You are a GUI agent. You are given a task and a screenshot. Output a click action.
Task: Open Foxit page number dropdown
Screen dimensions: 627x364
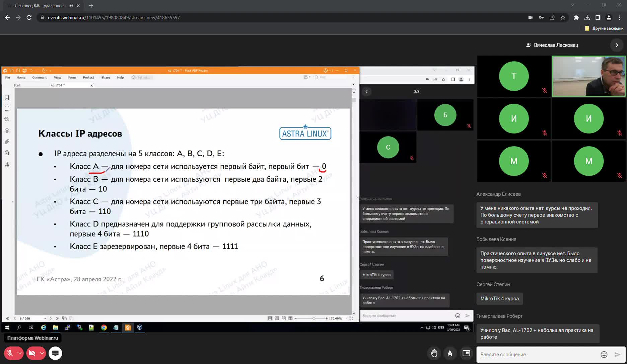[x=45, y=318]
